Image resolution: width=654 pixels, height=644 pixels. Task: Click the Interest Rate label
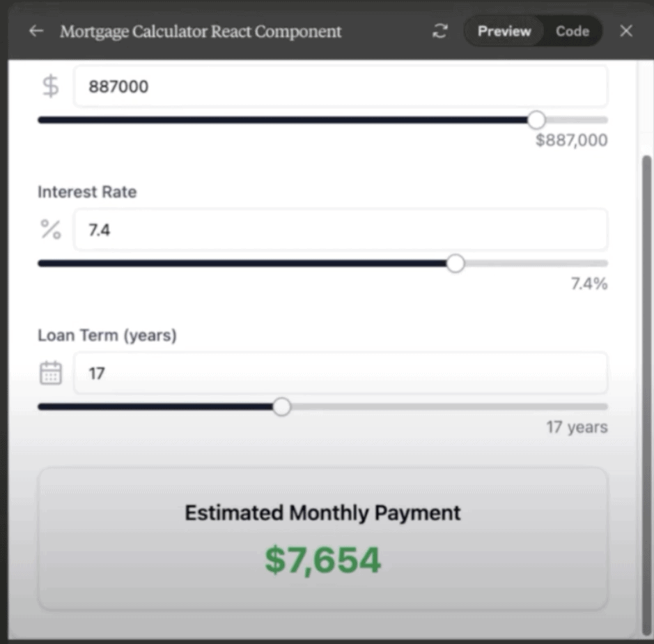tap(87, 192)
